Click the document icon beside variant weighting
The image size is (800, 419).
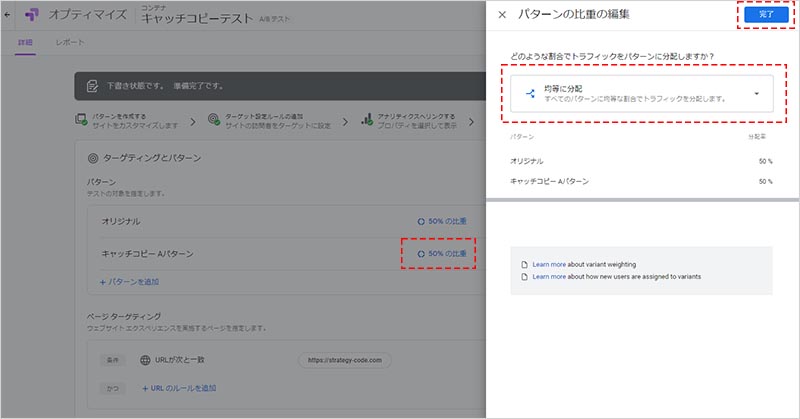[524, 263]
